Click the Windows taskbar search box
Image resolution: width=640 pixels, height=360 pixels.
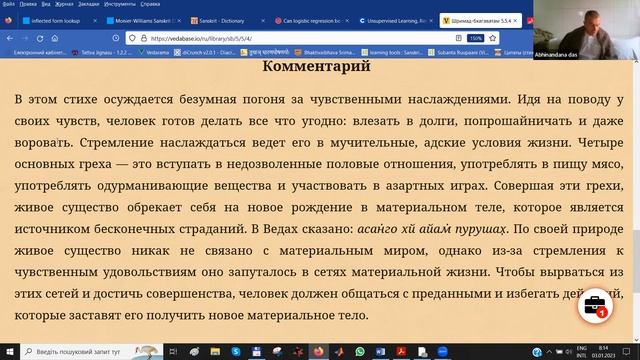click(x=92, y=351)
